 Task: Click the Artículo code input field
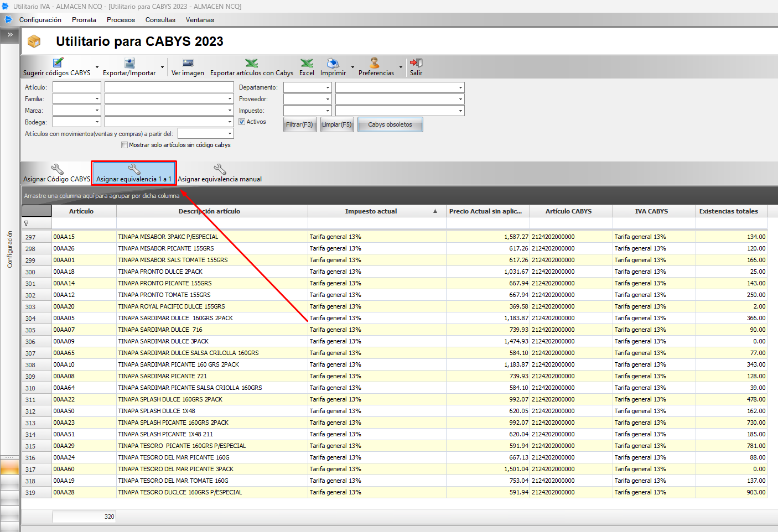coord(77,87)
